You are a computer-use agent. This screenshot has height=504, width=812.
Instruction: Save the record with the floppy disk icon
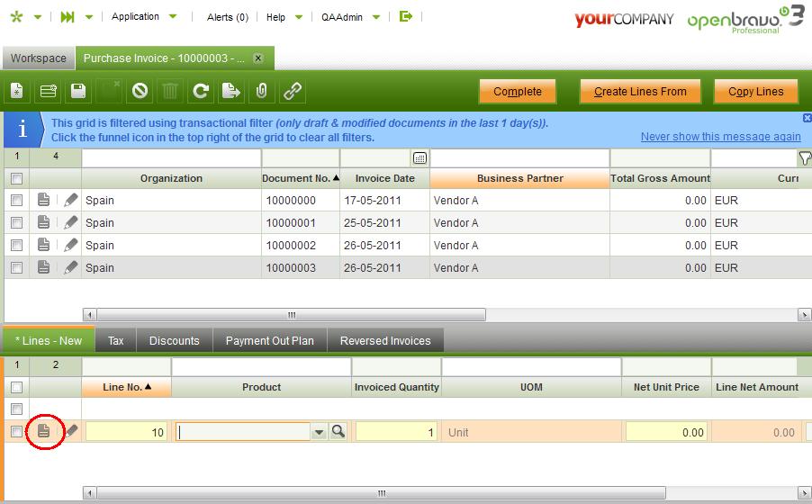[78, 91]
